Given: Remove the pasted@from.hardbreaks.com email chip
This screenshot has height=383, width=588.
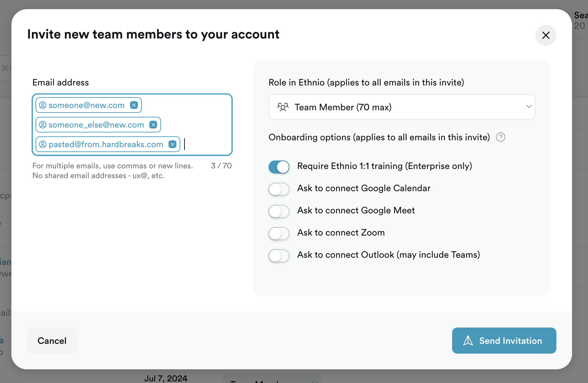Looking at the screenshot, I should click(x=172, y=144).
